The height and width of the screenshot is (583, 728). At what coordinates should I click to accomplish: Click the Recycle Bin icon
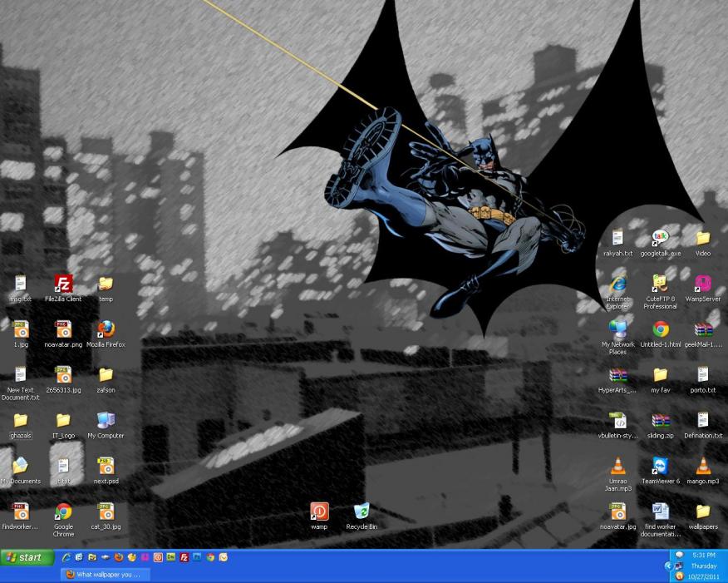362,512
